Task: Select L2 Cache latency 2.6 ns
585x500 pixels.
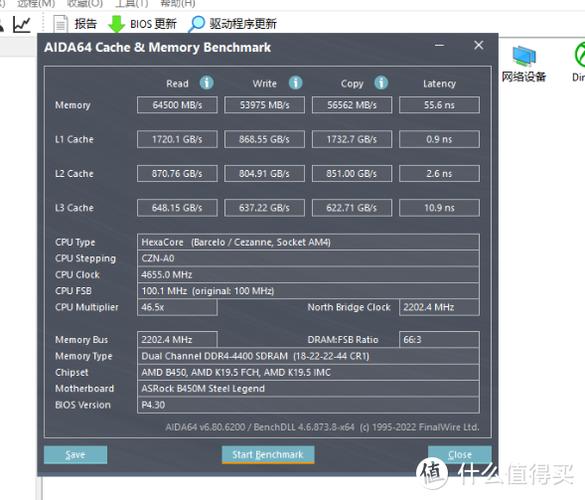Action: pyautogui.click(x=439, y=174)
